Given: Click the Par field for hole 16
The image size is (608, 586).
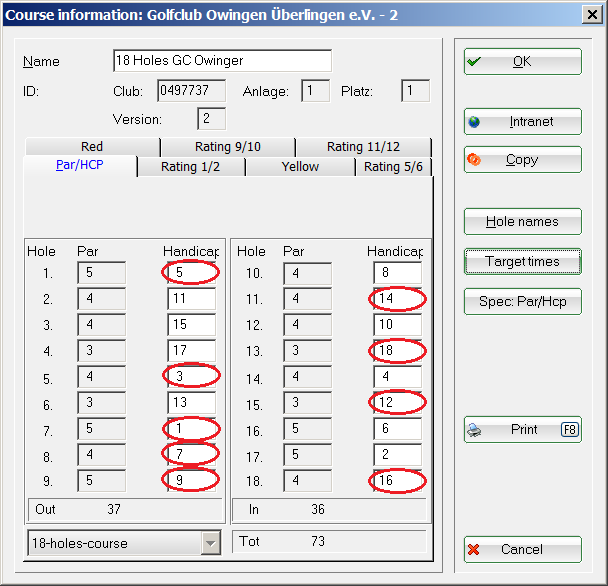Looking at the screenshot, I should (x=307, y=429).
